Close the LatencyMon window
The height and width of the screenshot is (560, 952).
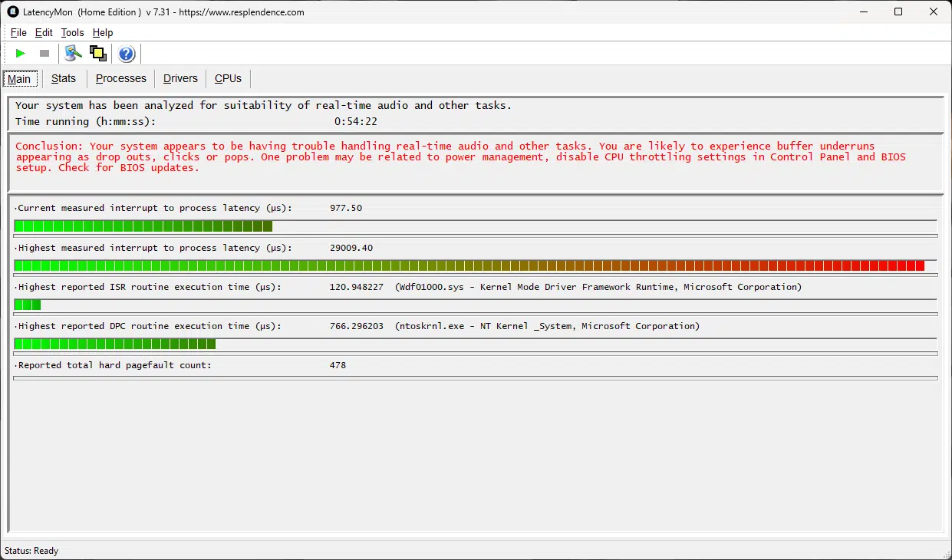[x=934, y=12]
